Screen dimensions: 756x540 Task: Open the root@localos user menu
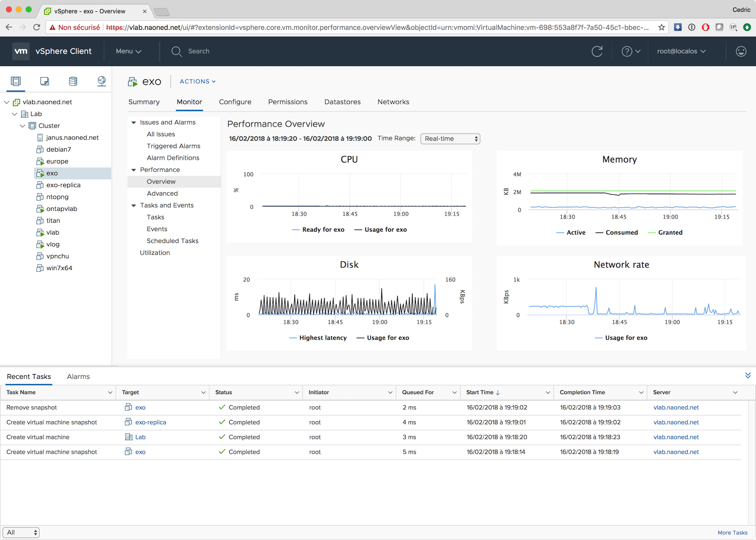click(681, 51)
